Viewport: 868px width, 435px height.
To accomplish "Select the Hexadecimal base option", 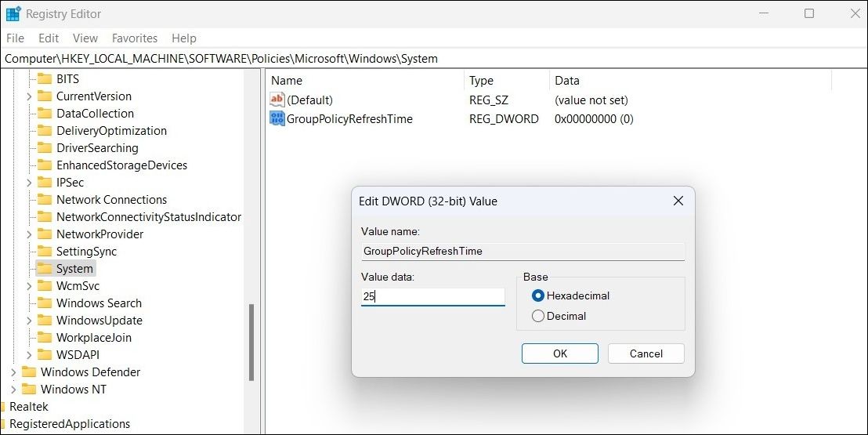I will 538,295.
